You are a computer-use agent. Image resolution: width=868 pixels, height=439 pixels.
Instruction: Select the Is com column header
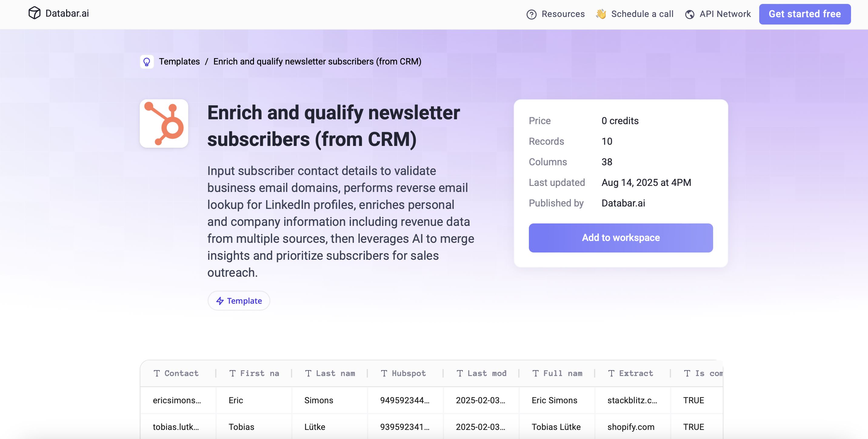tap(697, 373)
